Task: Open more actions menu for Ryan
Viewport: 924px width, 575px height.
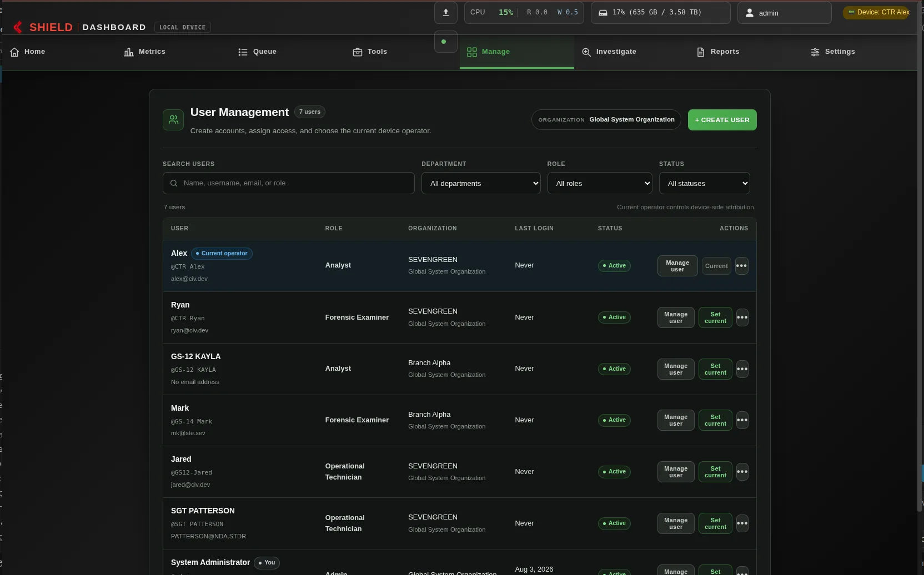Action: [742, 317]
